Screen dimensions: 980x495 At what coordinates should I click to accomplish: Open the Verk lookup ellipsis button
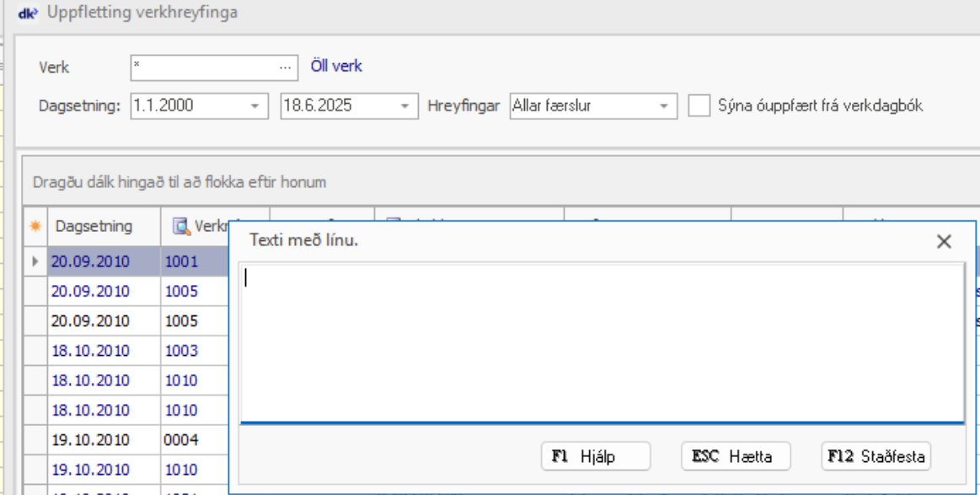tap(287, 67)
